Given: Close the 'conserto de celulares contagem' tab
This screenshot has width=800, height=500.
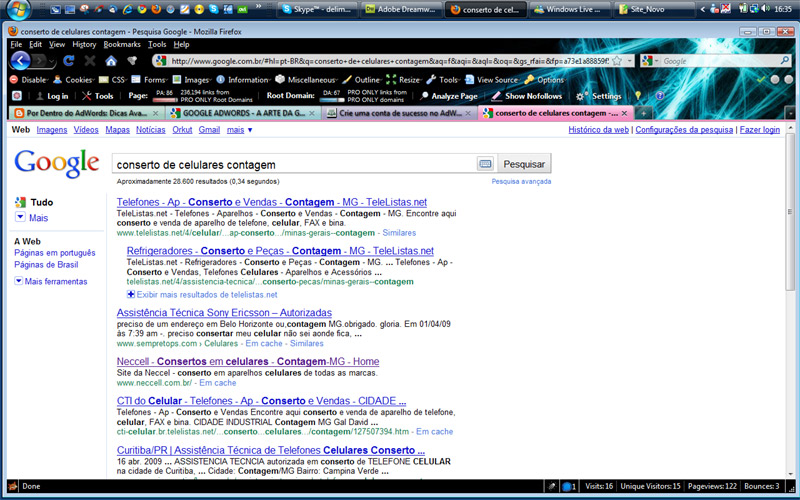Looking at the screenshot, I should 624,113.
